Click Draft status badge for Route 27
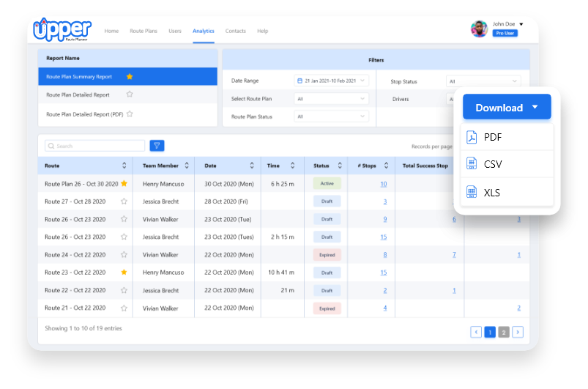Screen dimensions: 588x389 click(327, 201)
